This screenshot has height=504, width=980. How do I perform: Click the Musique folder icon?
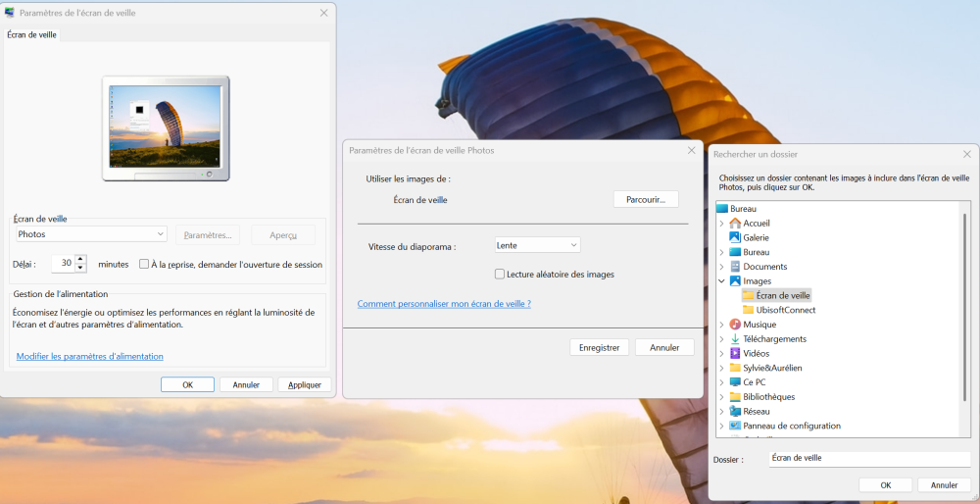pos(735,325)
